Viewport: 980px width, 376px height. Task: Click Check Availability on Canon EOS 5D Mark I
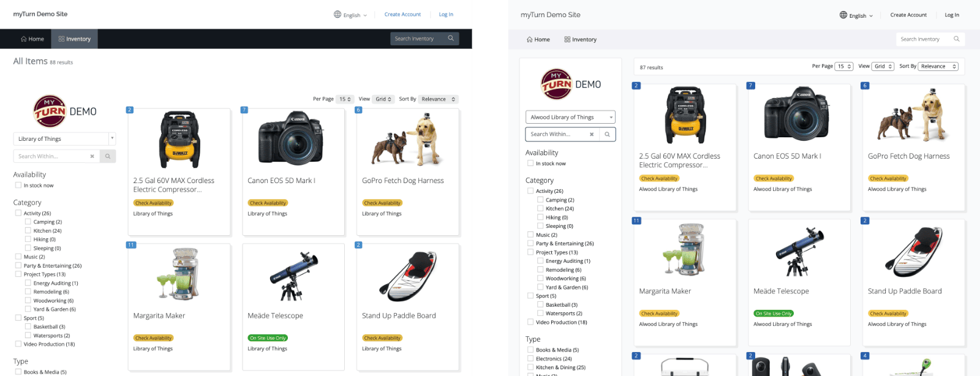[x=774, y=178]
